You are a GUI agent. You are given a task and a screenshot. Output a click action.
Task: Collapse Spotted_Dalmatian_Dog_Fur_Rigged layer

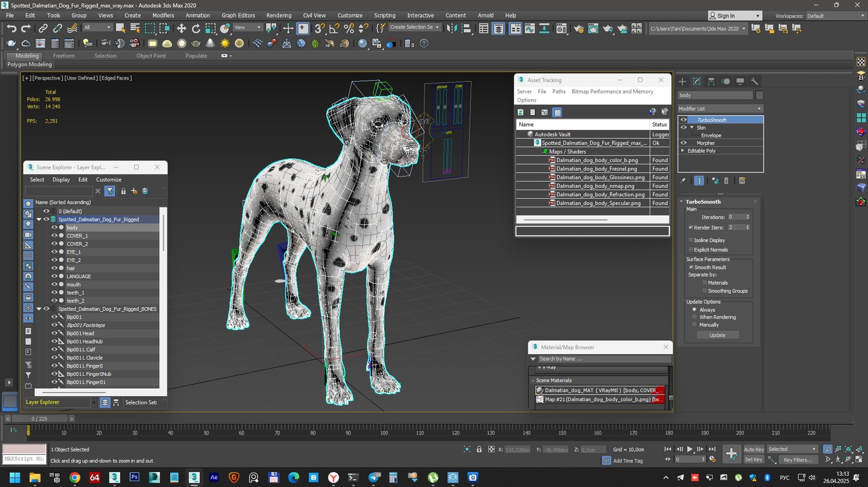(x=39, y=219)
